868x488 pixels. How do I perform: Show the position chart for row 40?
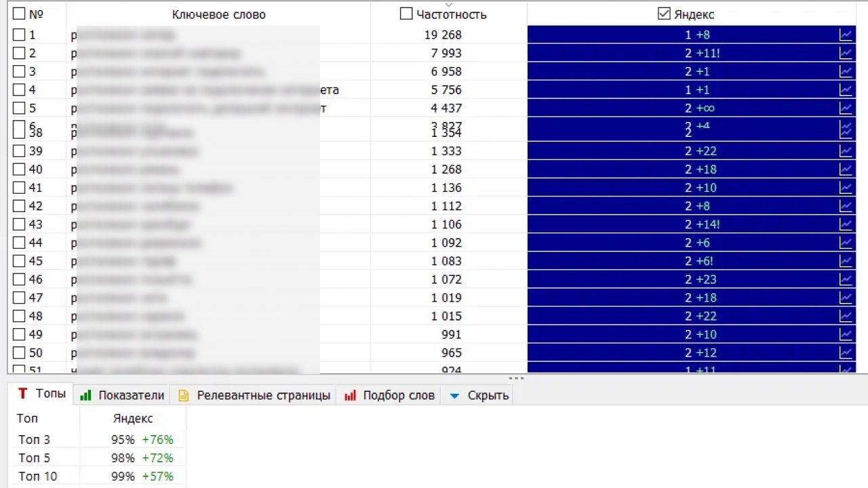coord(846,169)
